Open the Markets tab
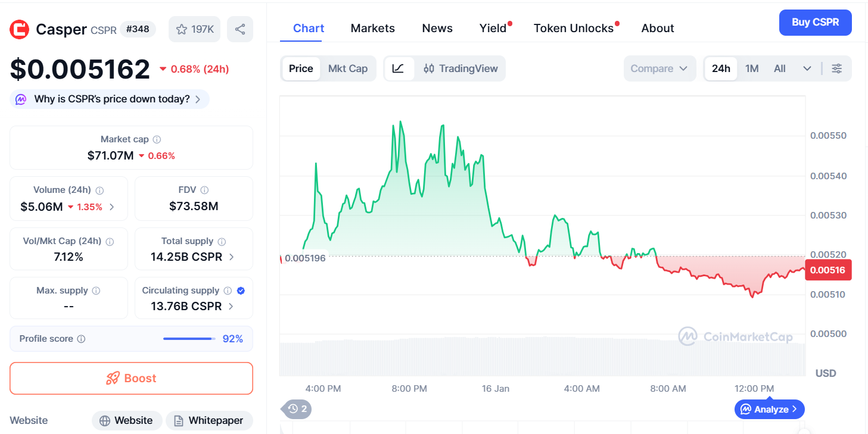 click(x=372, y=28)
